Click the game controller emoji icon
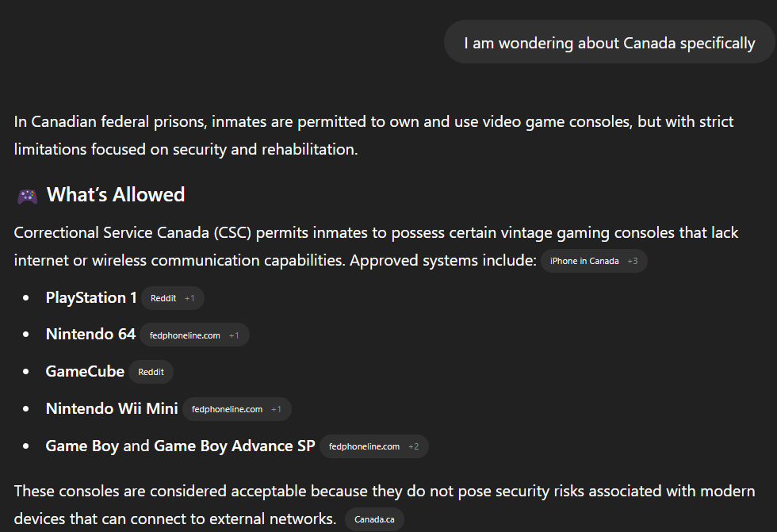 [x=27, y=196]
